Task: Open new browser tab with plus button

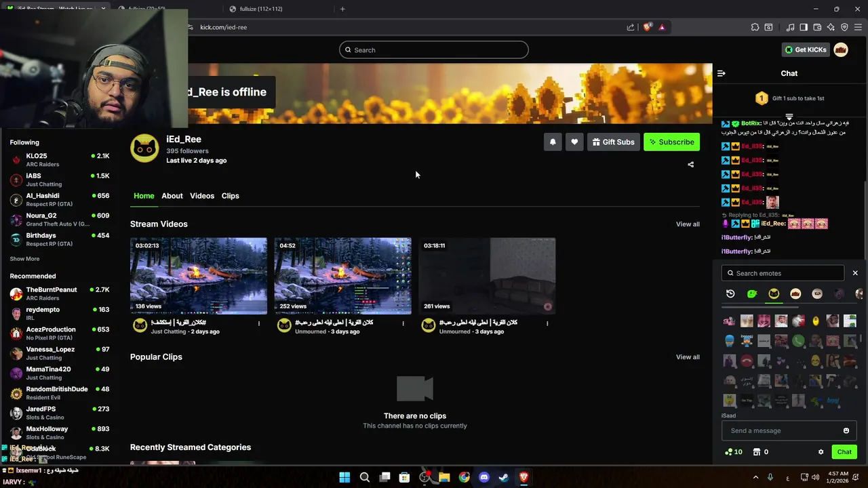Action: [x=342, y=9]
